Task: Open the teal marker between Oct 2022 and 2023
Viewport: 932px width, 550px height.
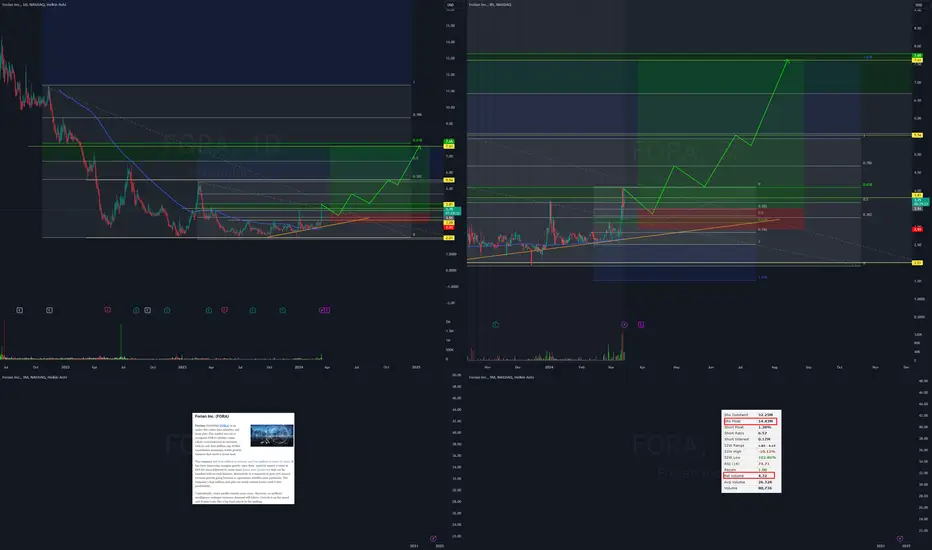Action: [167, 310]
